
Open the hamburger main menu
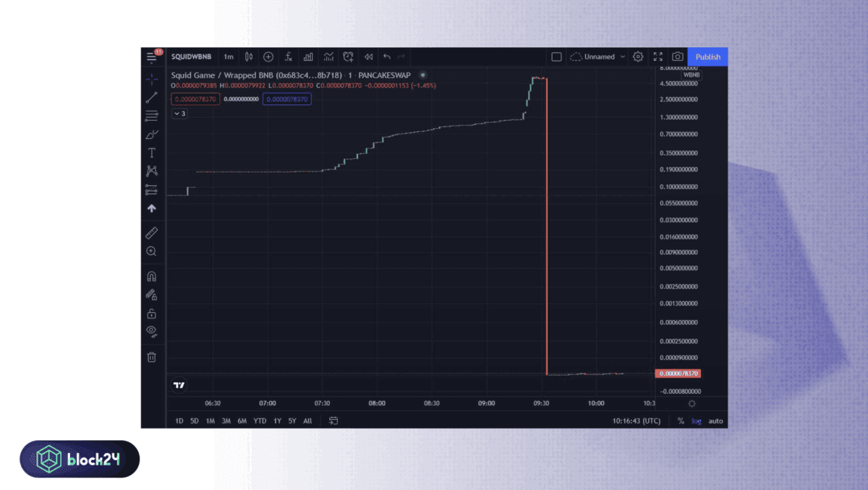(x=152, y=56)
